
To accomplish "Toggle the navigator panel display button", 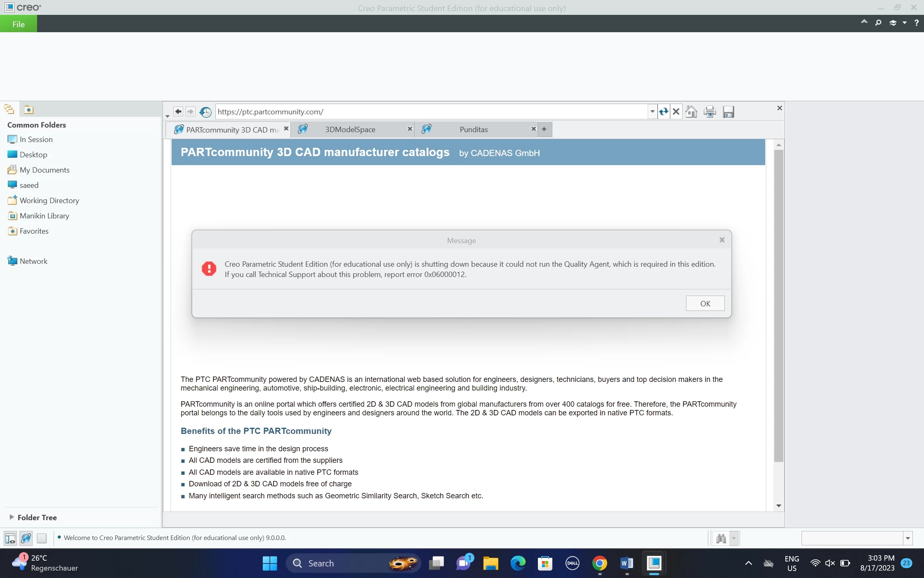I will tap(10, 538).
